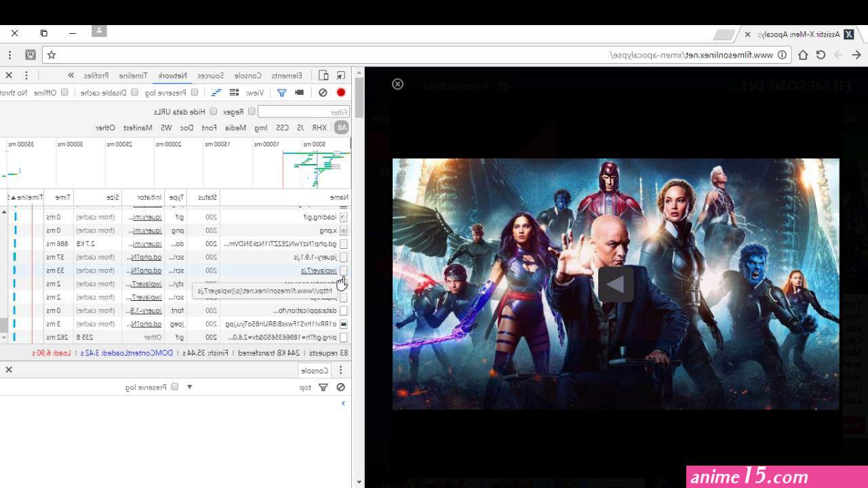Check the Hide data URLs checkbox

[213, 111]
